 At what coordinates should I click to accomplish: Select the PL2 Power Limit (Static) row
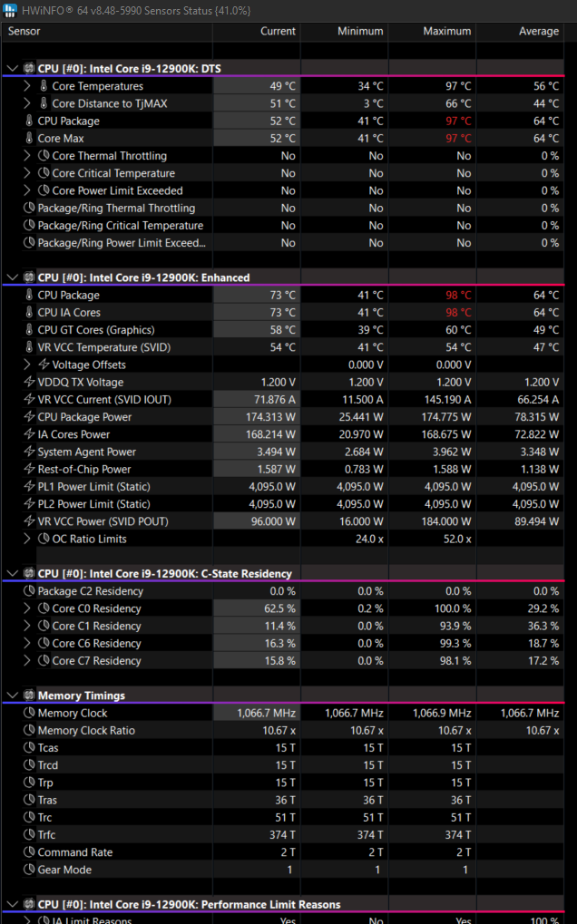coord(283,504)
